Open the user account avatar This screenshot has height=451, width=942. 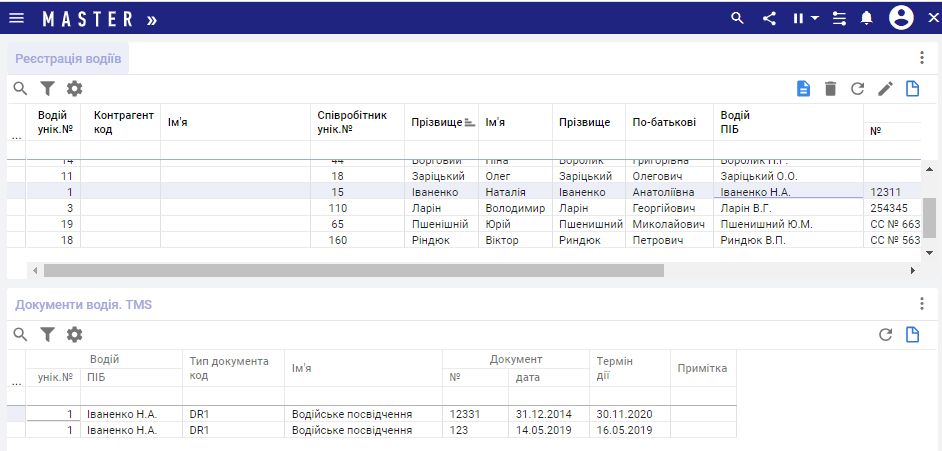point(901,18)
